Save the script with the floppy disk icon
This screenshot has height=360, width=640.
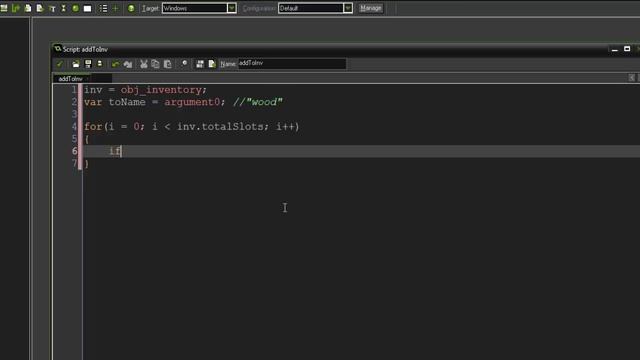(88, 64)
